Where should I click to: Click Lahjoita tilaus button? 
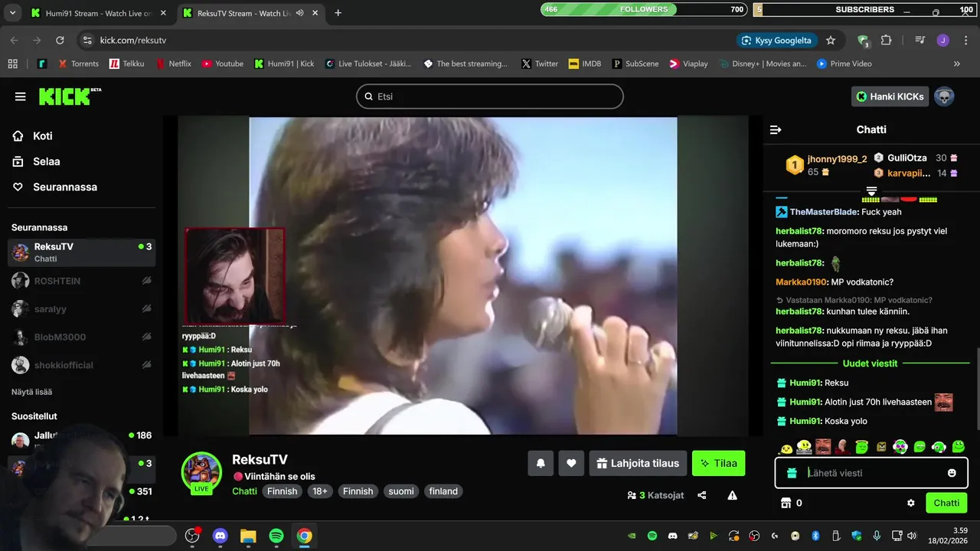coord(638,463)
